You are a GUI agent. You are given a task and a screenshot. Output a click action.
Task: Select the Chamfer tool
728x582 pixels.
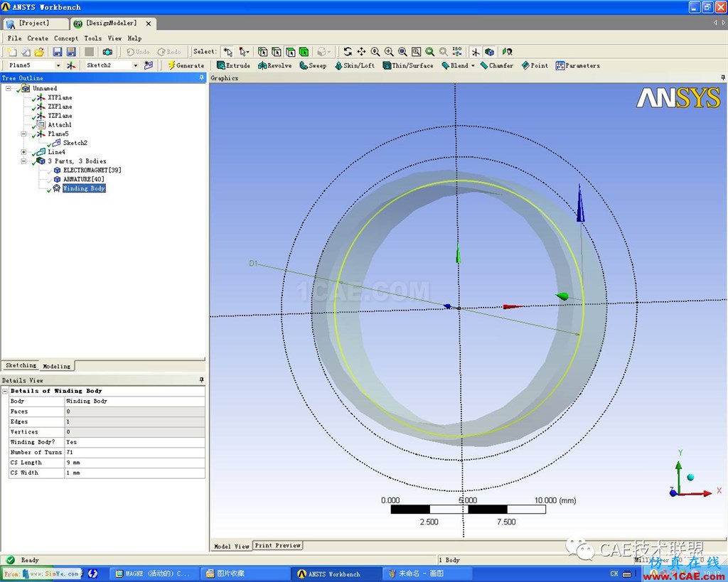pyautogui.click(x=497, y=65)
